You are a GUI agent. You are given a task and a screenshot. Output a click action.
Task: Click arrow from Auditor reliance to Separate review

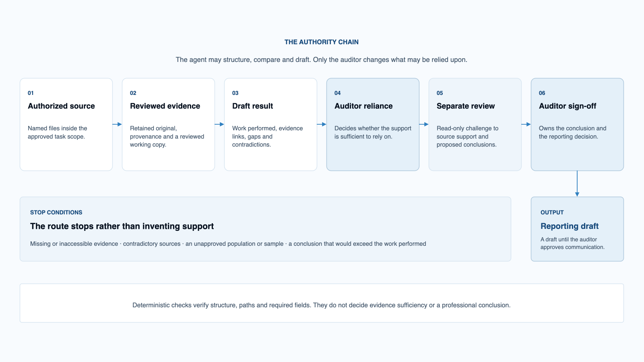pos(424,124)
